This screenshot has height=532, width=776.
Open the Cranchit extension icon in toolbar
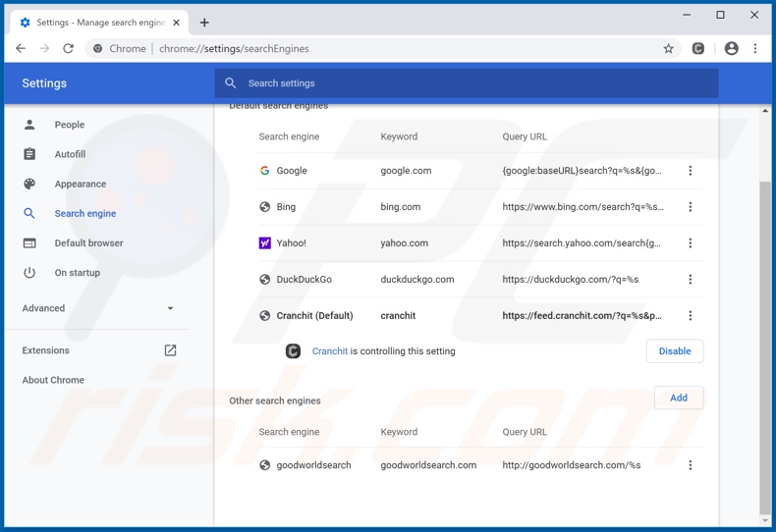[x=697, y=48]
